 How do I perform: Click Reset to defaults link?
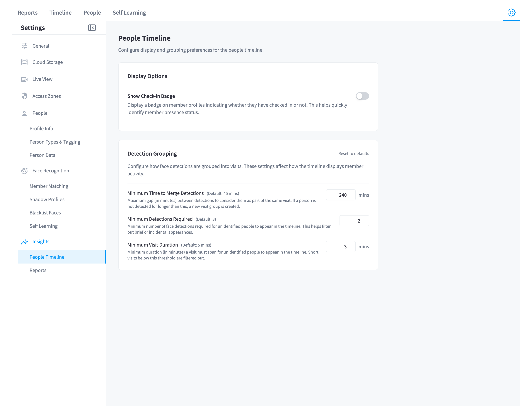(x=353, y=154)
